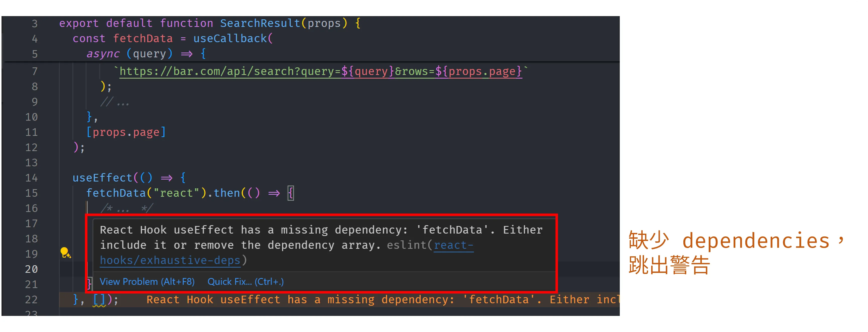Place cursor on useEffect keyword
This screenshot has height=332, width=868.
(103, 178)
